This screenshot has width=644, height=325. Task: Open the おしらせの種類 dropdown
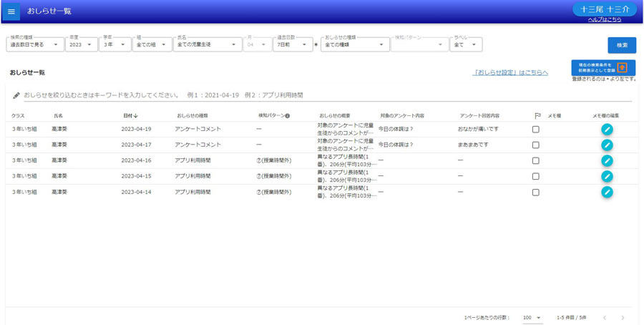(x=355, y=44)
